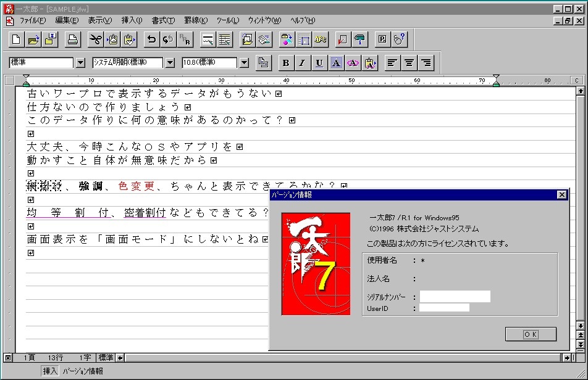
Task: Click the help pointer question mark icon
Action: (399, 40)
